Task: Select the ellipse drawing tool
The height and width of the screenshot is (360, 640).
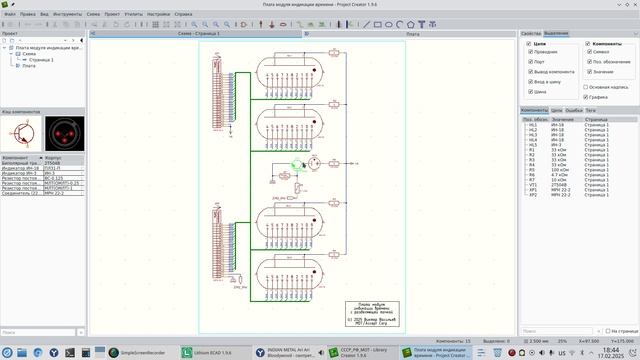Action: pyautogui.click(x=389, y=24)
